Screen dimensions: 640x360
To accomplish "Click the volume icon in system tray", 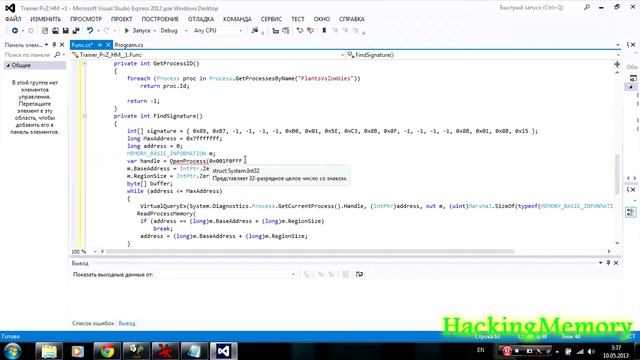I will [591, 351].
